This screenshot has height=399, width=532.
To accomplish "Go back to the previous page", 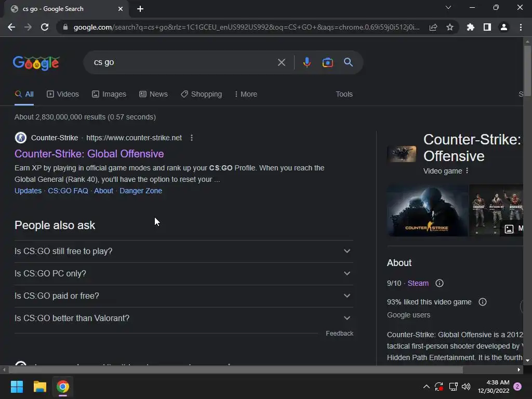I will coord(11,27).
